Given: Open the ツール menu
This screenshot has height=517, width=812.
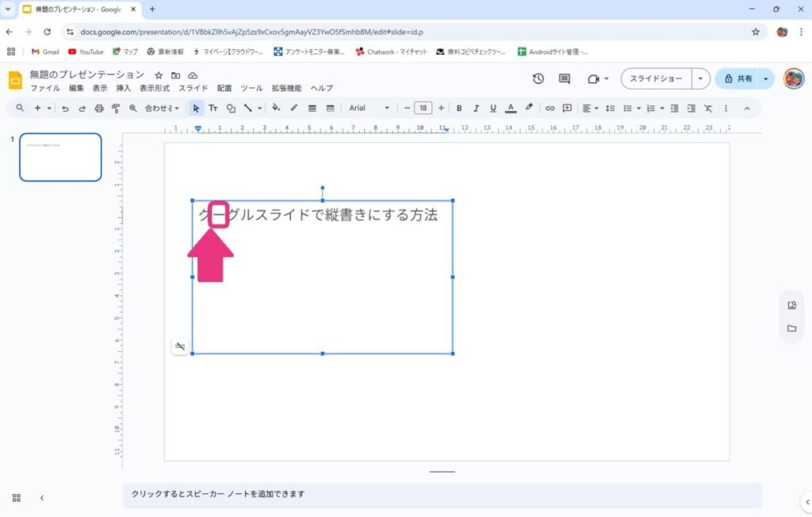Looking at the screenshot, I should pos(251,88).
